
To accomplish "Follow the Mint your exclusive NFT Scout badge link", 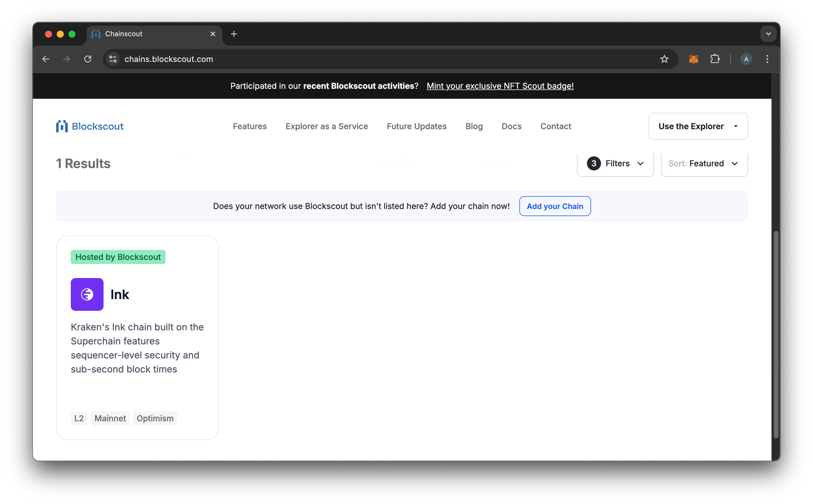I will (x=500, y=86).
